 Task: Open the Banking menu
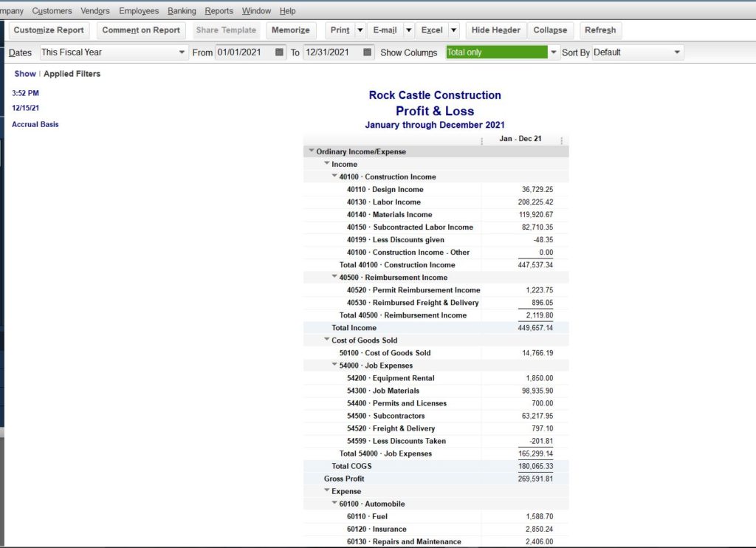(x=182, y=10)
